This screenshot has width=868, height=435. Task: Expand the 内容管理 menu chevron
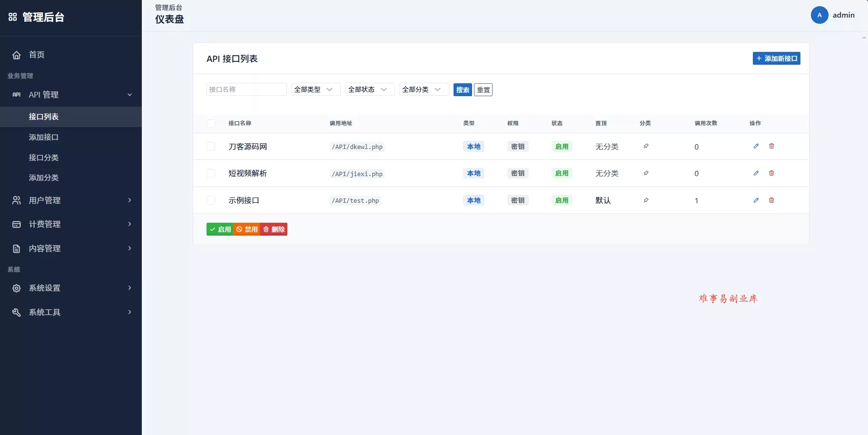point(129,248)
